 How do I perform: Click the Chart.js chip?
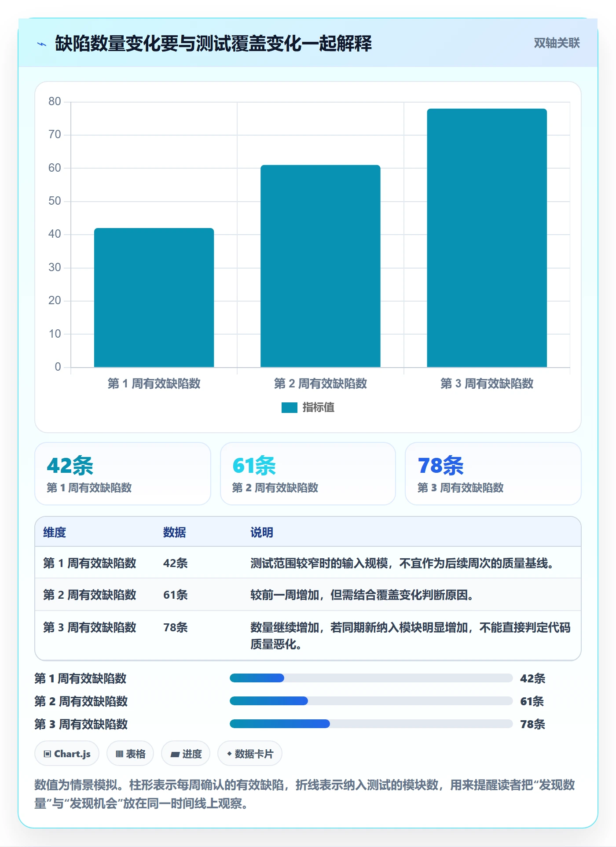pyautogui.click(x=67, y=754)
